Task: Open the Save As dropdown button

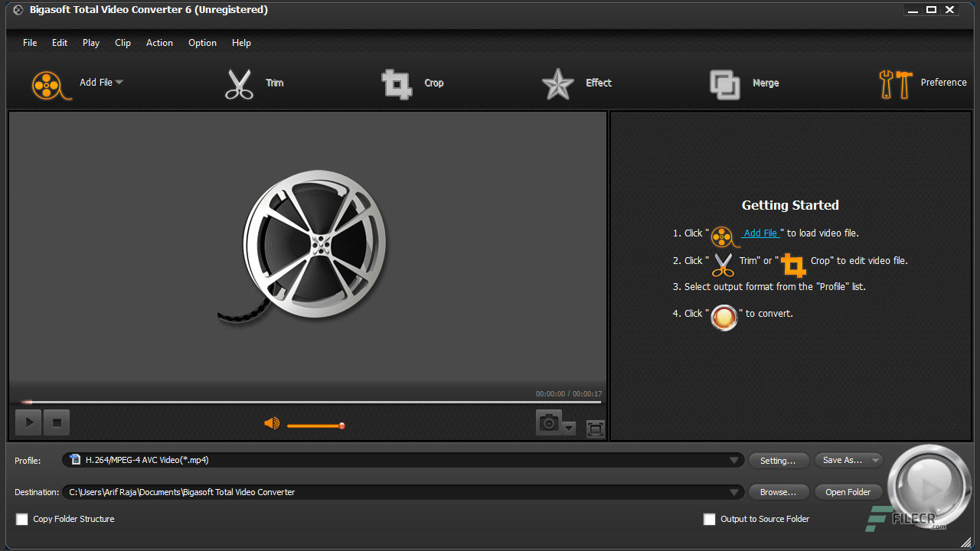Action: click(848, 460)
